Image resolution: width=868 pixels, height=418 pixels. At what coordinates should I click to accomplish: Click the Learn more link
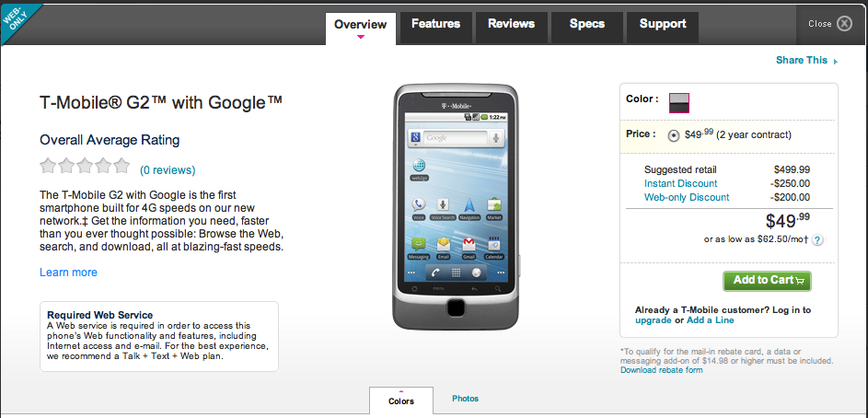tap(69, 273)
